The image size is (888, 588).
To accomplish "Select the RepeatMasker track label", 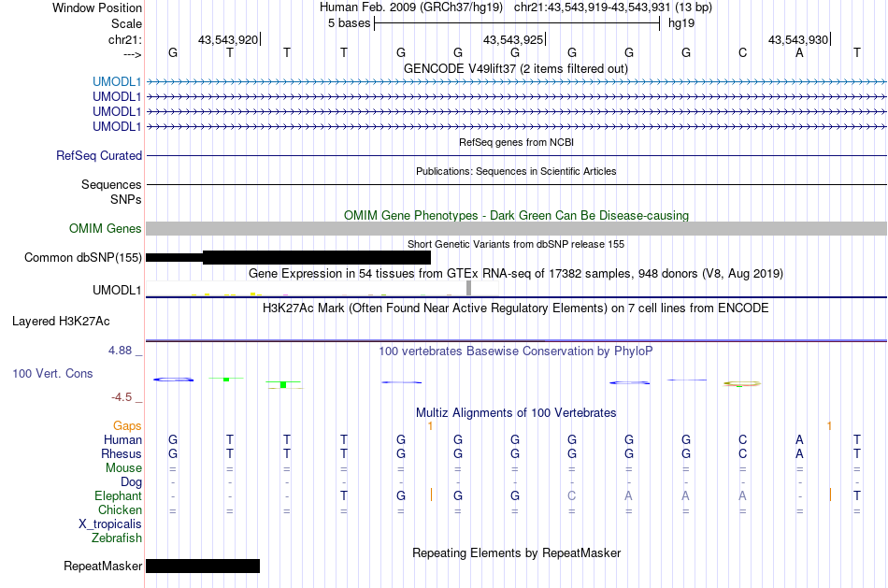I will 103,566.
